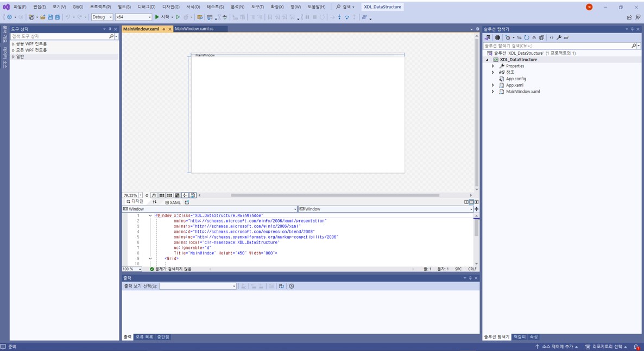This screenshot has width=644, height=351.
Task: Switch to the 오류 목록 tab
Action: [x=144, y=337]
